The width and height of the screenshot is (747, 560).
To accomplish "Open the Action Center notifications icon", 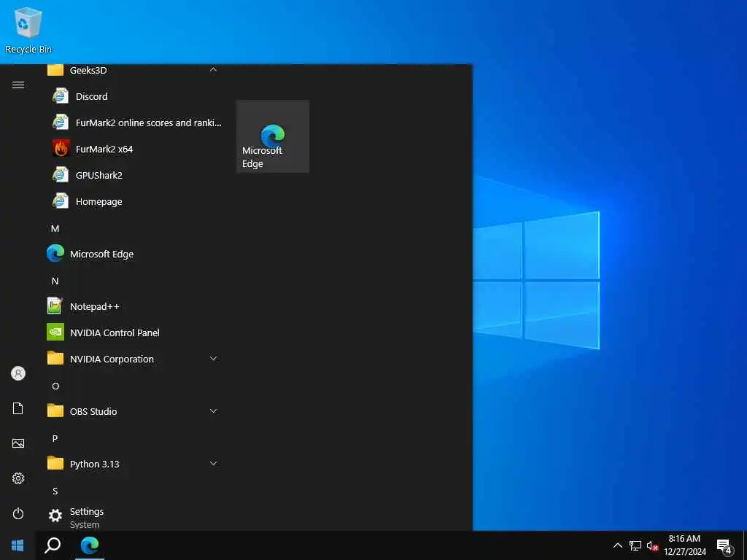I will [724, 547].
